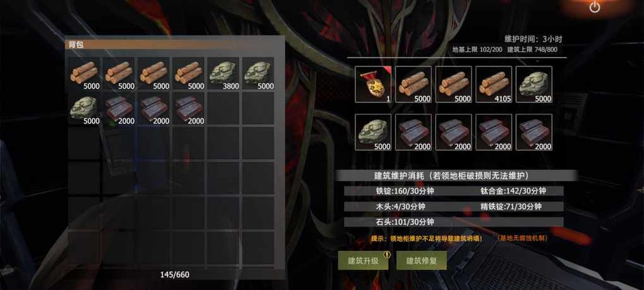Click the 建筑升级 button
This screenshot has width=644, height=290.
coord(363,260)
